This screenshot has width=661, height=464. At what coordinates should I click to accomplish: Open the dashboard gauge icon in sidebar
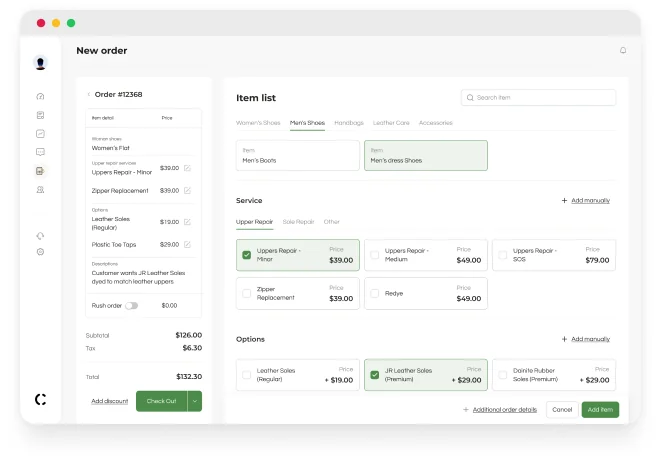click(x=40, y=97)
